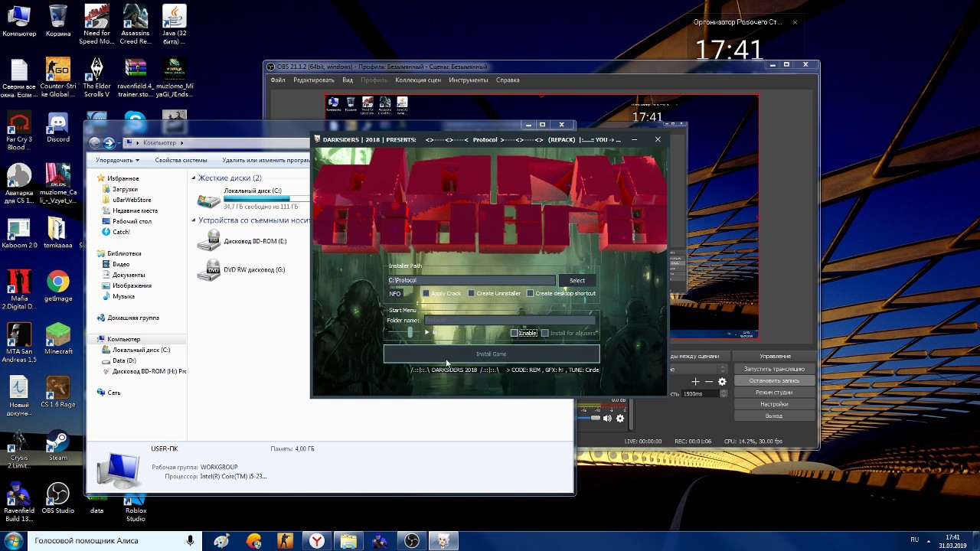This screenshot has height=551, width=980.
Task: Open Коллекция сцен menu in OBS
Action: pos(418,80)
